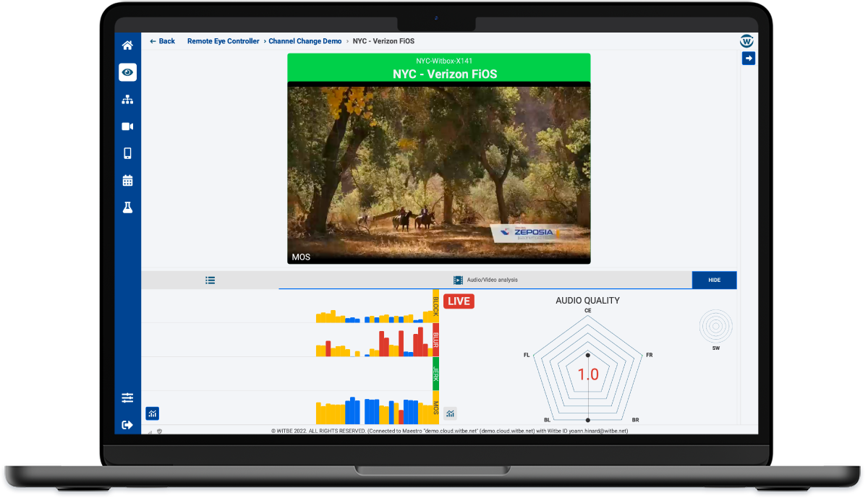Click the WITBE 2022 copyright footer text
Viewport: 868px width, 498px height.
449,431
